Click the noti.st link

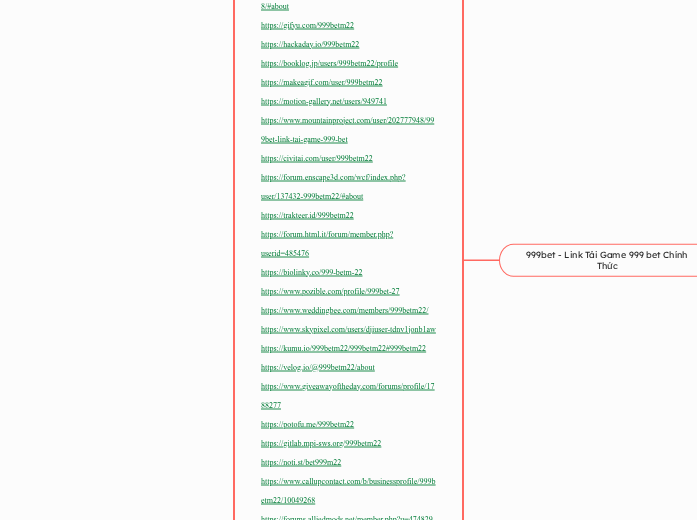[x=301, y=463]
